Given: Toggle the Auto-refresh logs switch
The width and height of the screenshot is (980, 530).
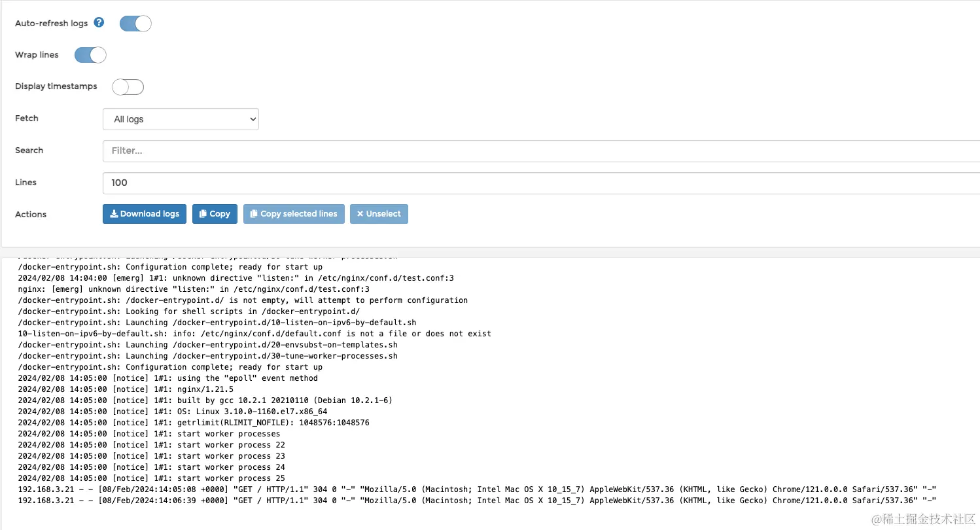Looking at the screenshot, I should tap(135, 24).
